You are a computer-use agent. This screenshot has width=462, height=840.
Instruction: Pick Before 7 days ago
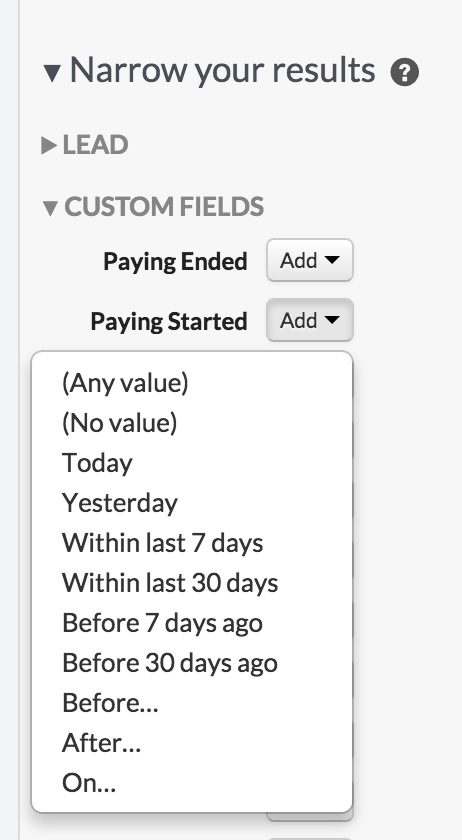[x=162, y=623]
